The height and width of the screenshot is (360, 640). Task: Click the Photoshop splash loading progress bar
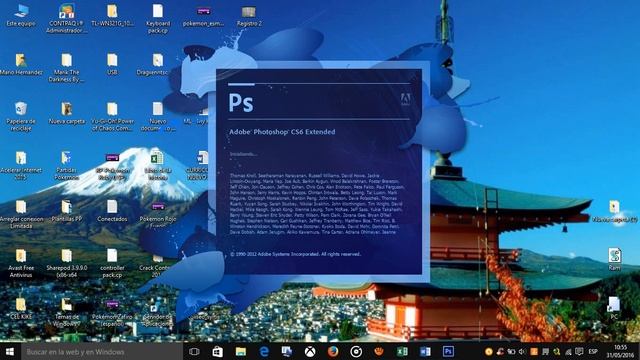(319, 84)
